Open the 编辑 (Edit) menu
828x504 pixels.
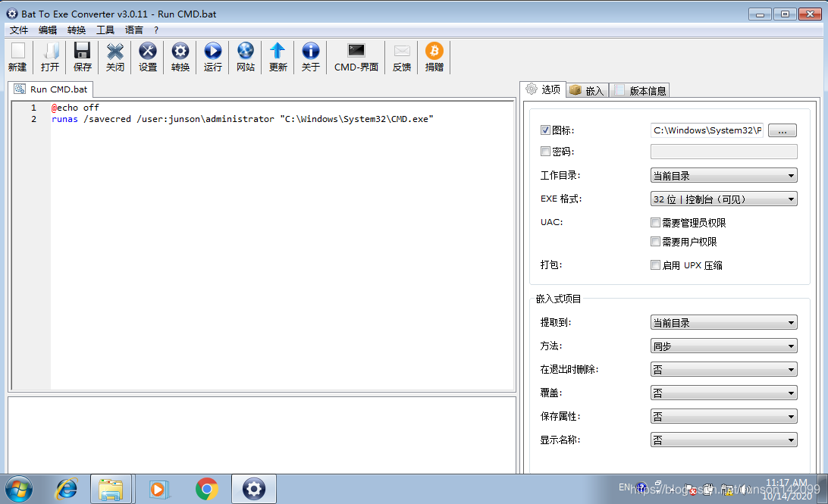48,30
